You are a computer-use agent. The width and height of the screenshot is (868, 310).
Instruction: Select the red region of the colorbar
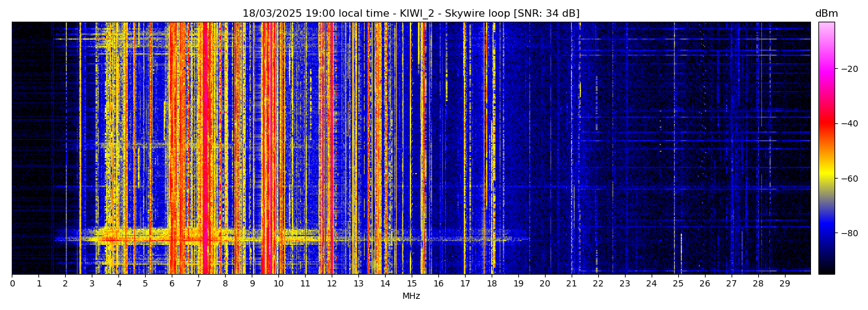[826, 124]
